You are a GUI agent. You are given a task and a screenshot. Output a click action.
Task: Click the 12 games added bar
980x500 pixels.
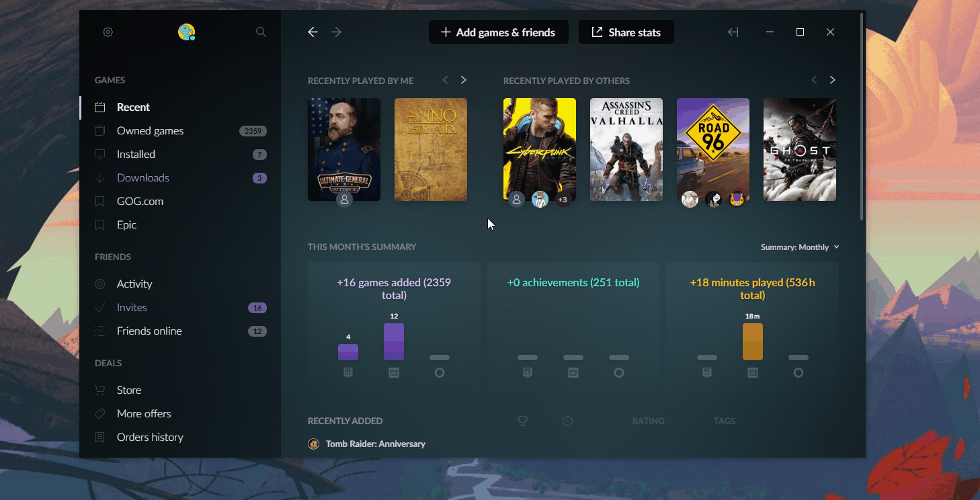[x=394, y=342]
